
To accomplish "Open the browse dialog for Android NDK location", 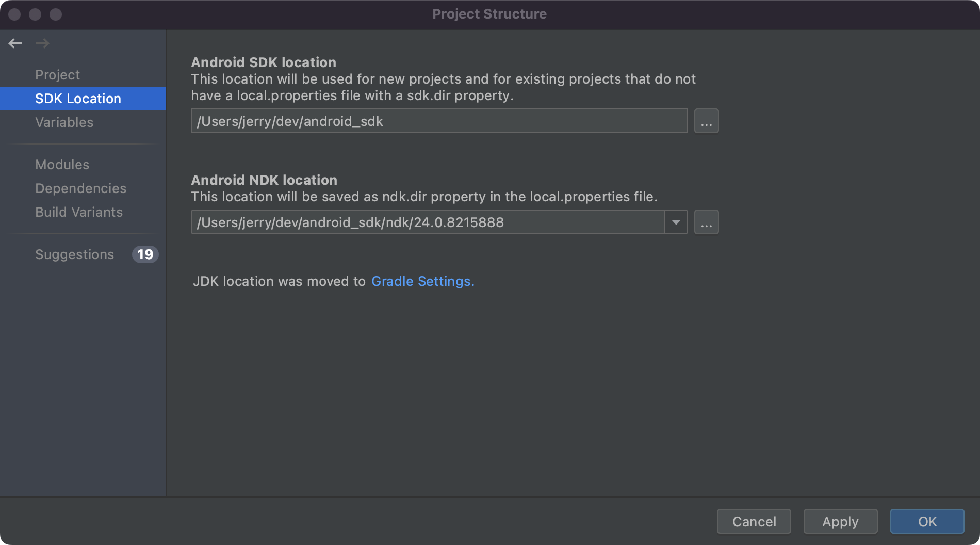I will (706, 222).
